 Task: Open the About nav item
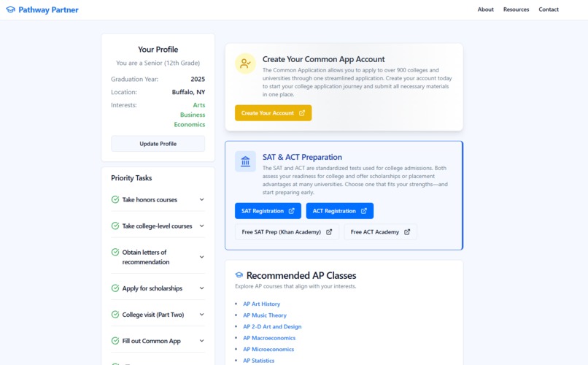(485, 9)
